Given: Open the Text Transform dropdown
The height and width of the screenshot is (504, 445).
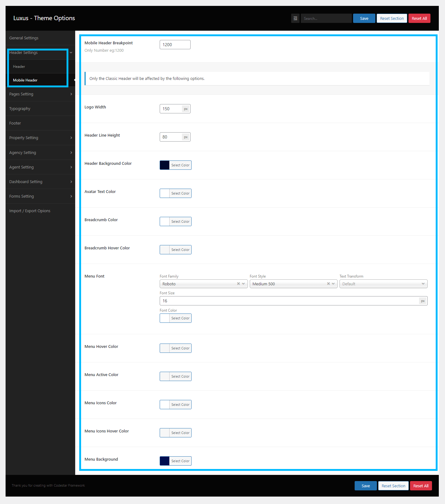Looking at the screenshot, I should pyautogui.click(x=383, y=284).
